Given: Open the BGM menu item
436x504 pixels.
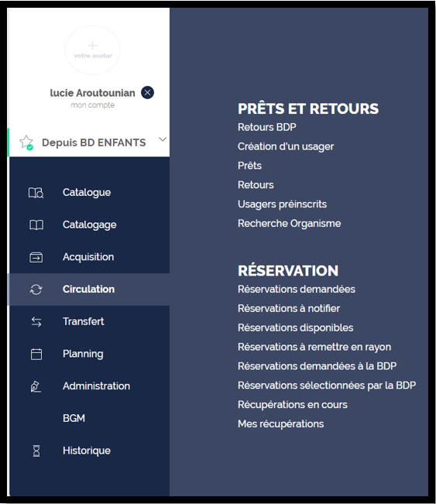Looking at the screenshot, I should (74, 418).
